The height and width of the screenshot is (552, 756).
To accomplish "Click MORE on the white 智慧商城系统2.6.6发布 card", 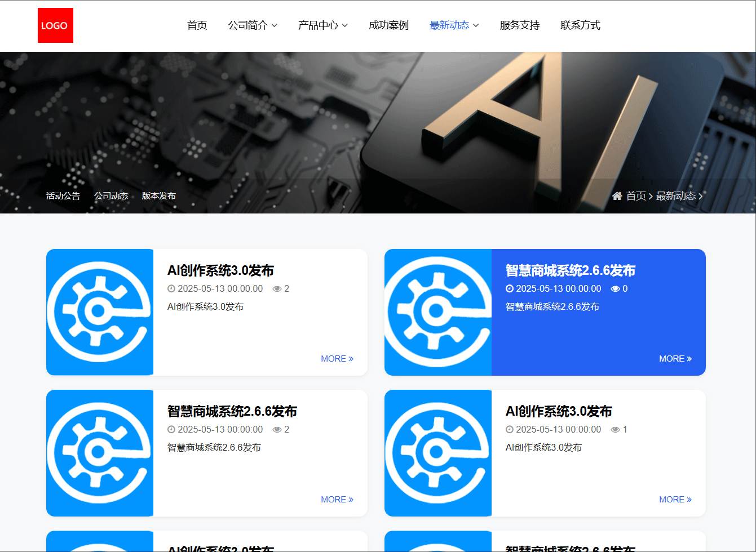I will click(337, 500).
